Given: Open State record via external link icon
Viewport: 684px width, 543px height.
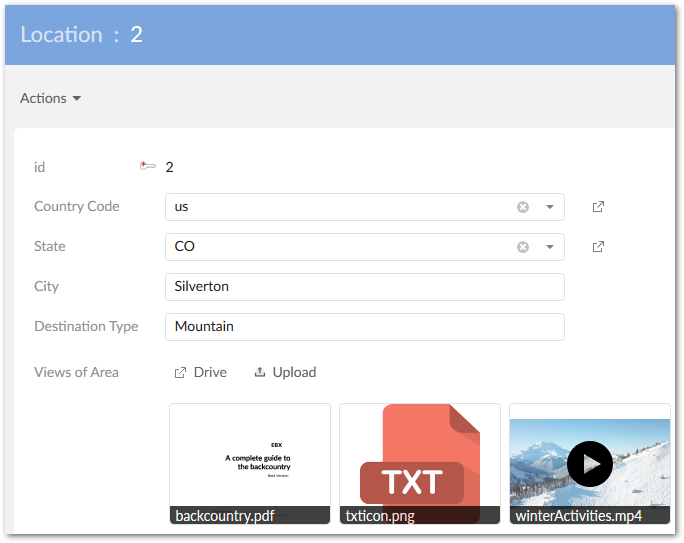Looking at the screenshot, I should click(x=598, y=247).
